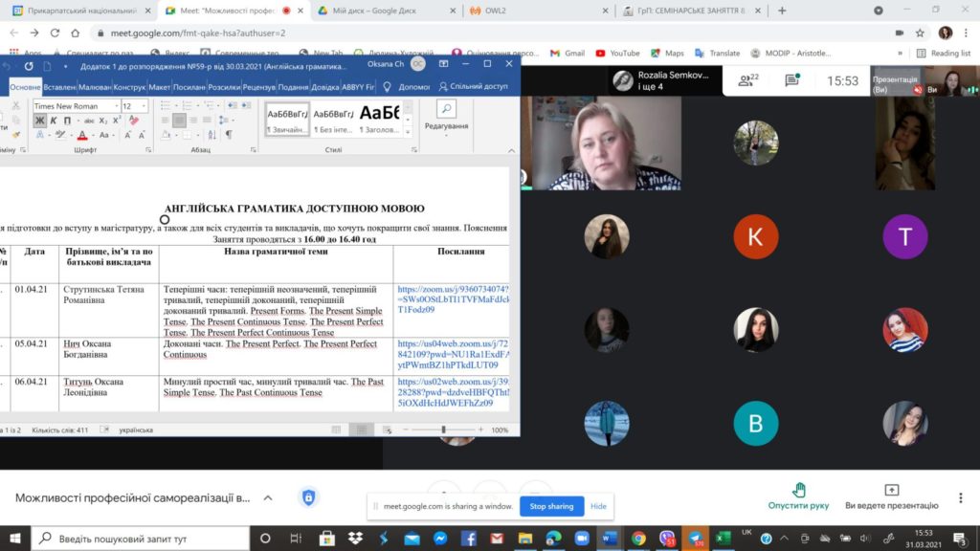Screen dimensions: 980x551
Task: Expand meeting details chevron next to title
Action: click(268, 497)
